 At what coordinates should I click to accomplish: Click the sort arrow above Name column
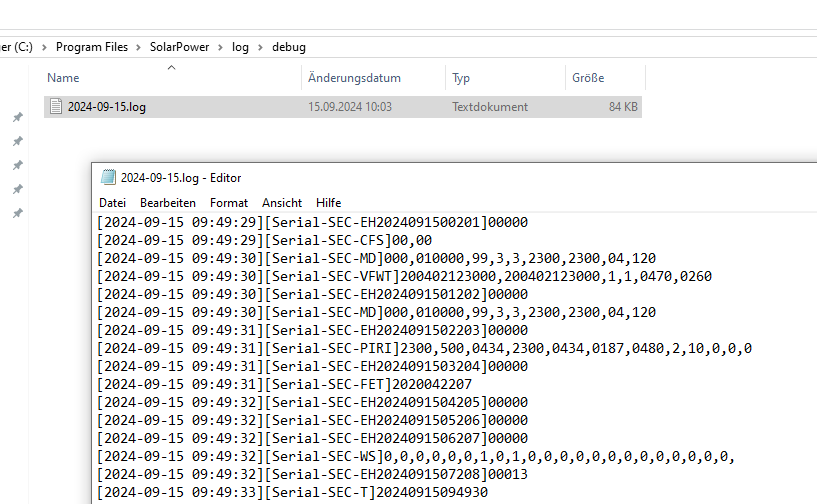[171, 68]
